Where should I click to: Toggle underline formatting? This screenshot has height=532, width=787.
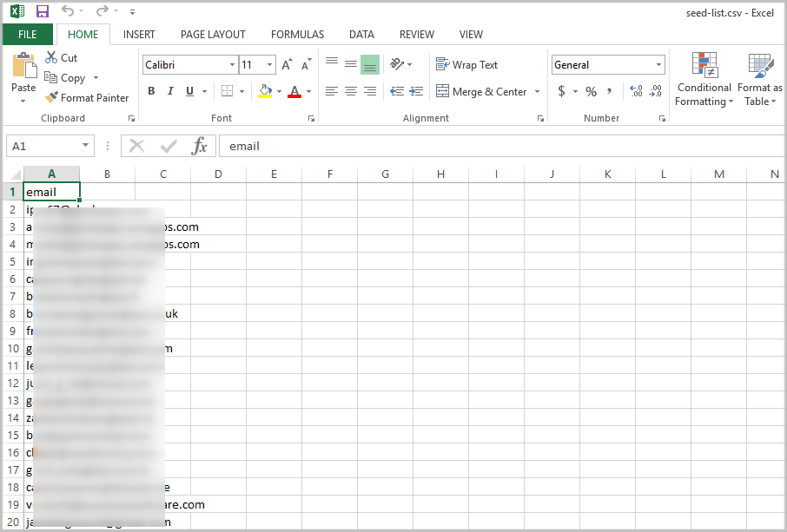(x=188, y=90)
